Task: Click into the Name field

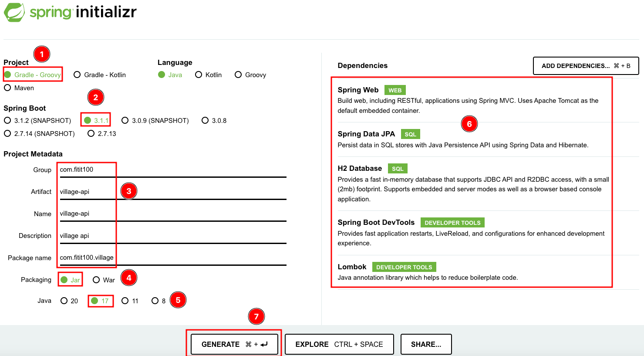Action: click(x=173, y=214)
